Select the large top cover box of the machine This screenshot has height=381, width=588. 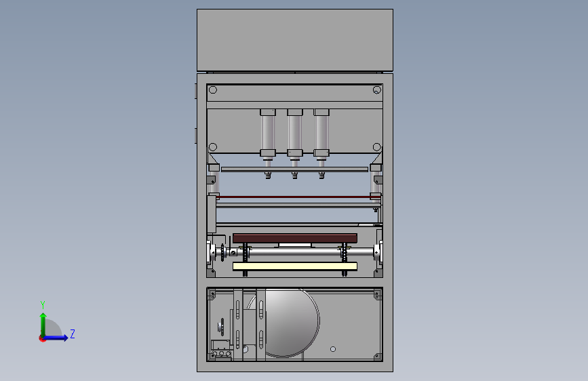click(295, 40)
